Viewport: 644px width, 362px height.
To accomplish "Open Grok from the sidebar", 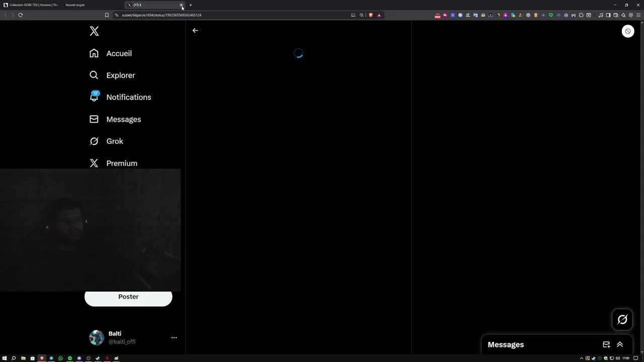I will coord(106,141).
